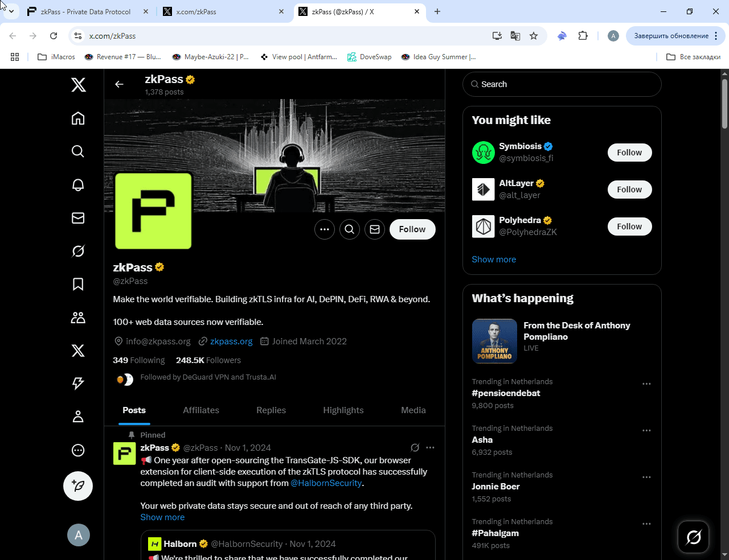
Task: Bookmark this page star icon
Action: pos(534,36)
